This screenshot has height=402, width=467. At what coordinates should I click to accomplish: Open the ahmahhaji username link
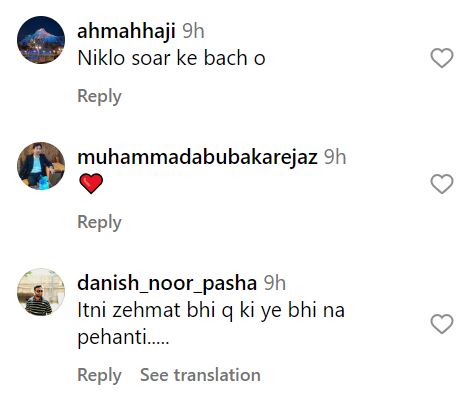126,32
